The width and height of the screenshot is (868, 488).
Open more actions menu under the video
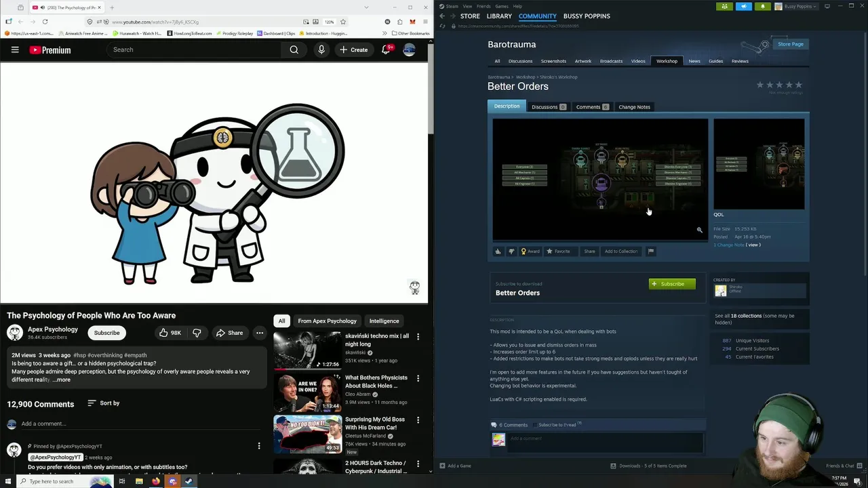[x=260, y=333]
